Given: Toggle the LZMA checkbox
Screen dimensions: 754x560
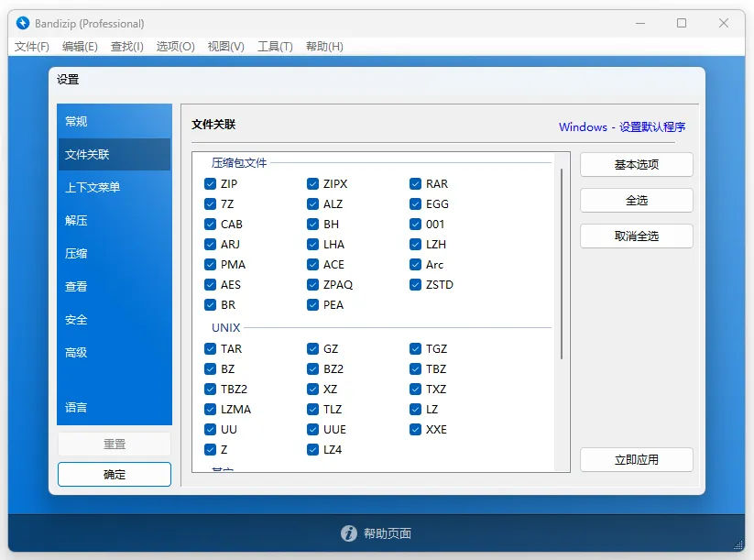Looking at the screenshot, I should point(210,410).
